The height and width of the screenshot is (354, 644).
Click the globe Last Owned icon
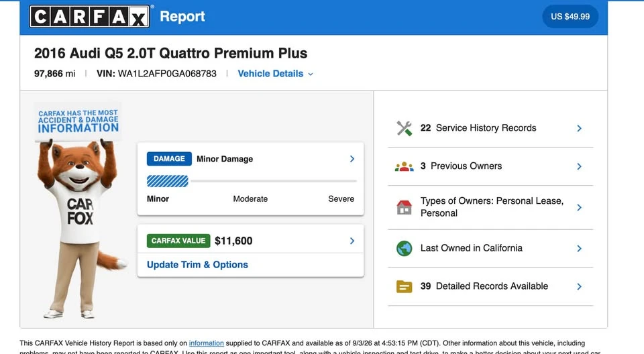[404, 249]
